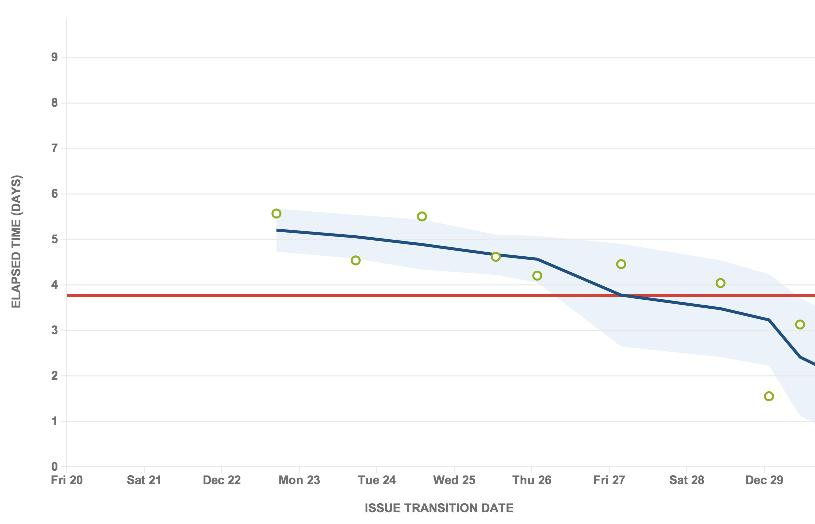815x524 pixels.
Task: Select the Dec 29 date label
Action: pyautogui.click(x=764, y=480)
